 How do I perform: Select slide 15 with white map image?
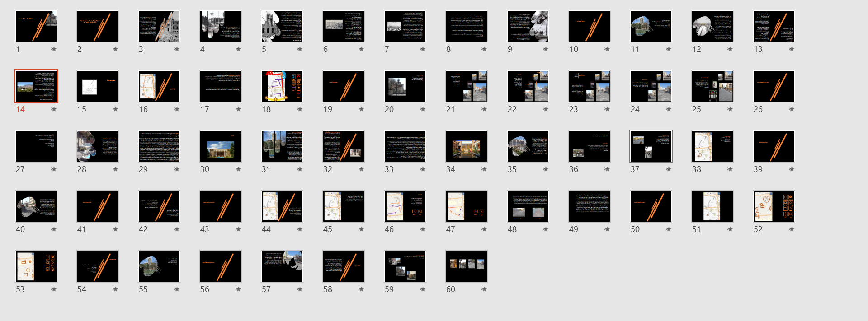[x=98, y=86]
